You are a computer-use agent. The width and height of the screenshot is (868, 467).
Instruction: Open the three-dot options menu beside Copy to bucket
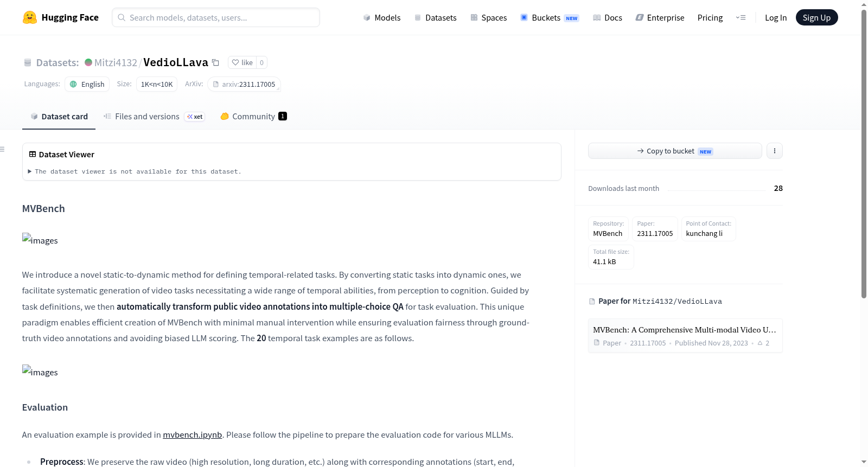(775, 151)
